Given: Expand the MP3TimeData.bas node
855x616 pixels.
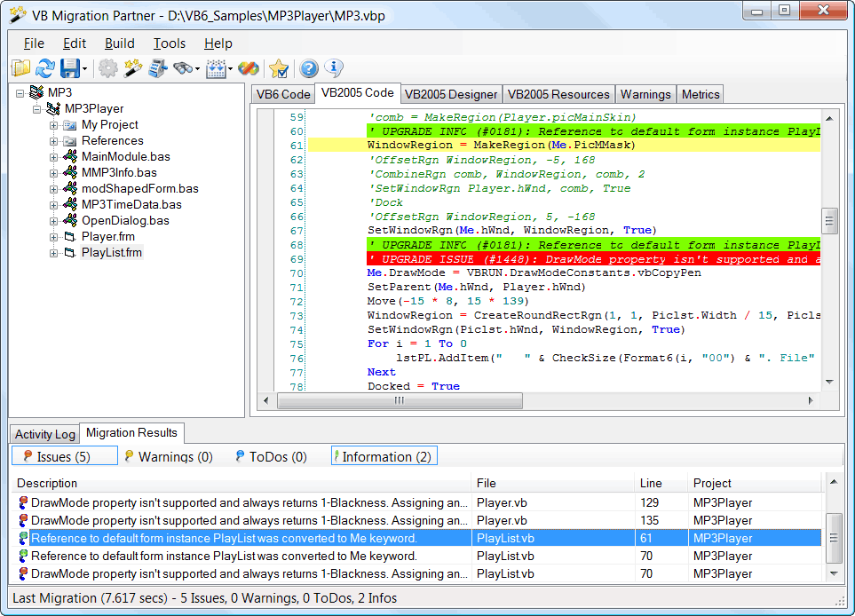Looking at the screenshot, I should 53,205.
